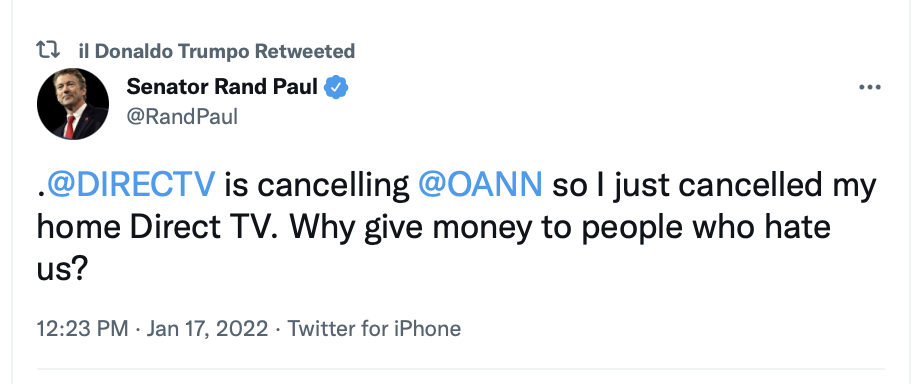Open Rand Paul's profile photo avatar
The image size is (916, 384).
click(73, 104)
